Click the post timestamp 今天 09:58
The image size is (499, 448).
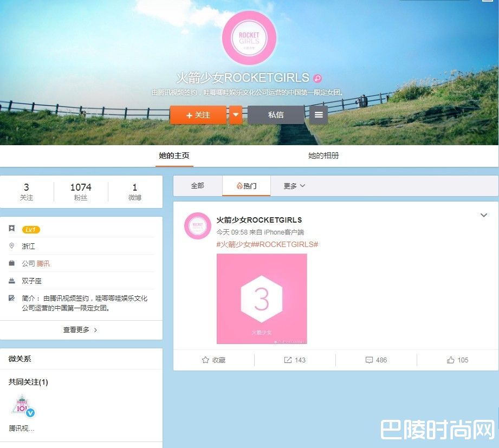click(232, 232)
